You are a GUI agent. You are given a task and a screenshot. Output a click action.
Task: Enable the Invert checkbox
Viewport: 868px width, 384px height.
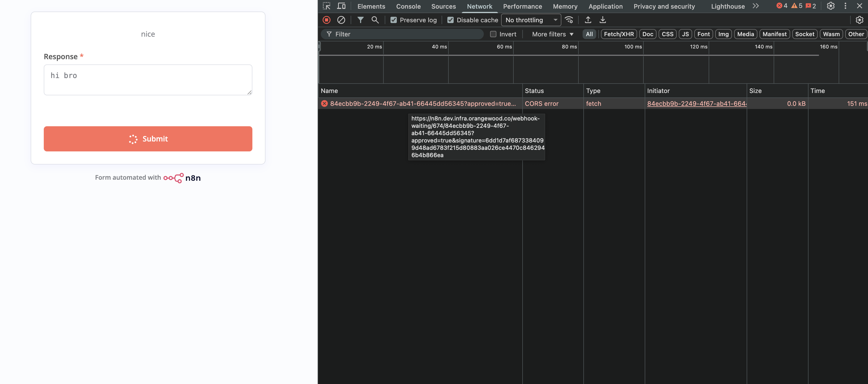point(493,34)
